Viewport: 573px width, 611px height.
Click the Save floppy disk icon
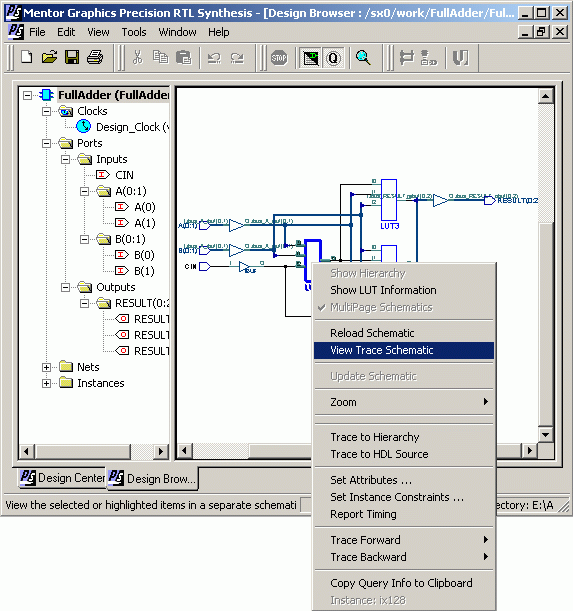(x=72, y=57)
